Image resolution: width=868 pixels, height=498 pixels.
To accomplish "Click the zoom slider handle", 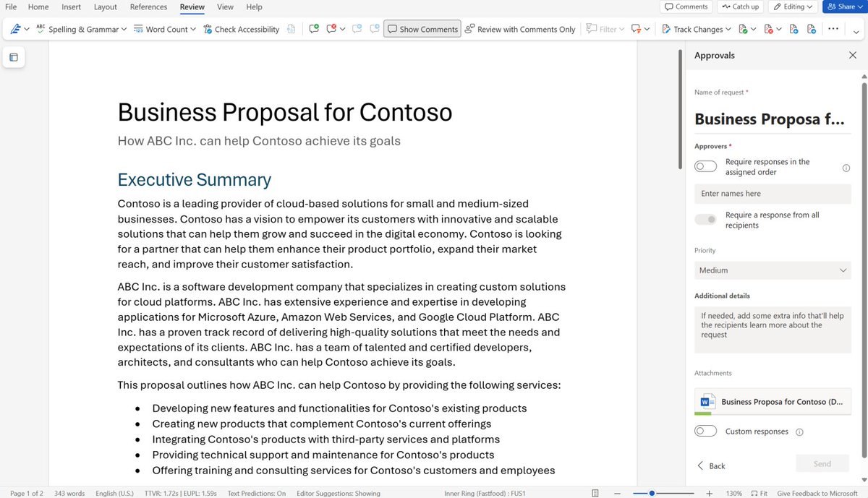I will [652, 493].
